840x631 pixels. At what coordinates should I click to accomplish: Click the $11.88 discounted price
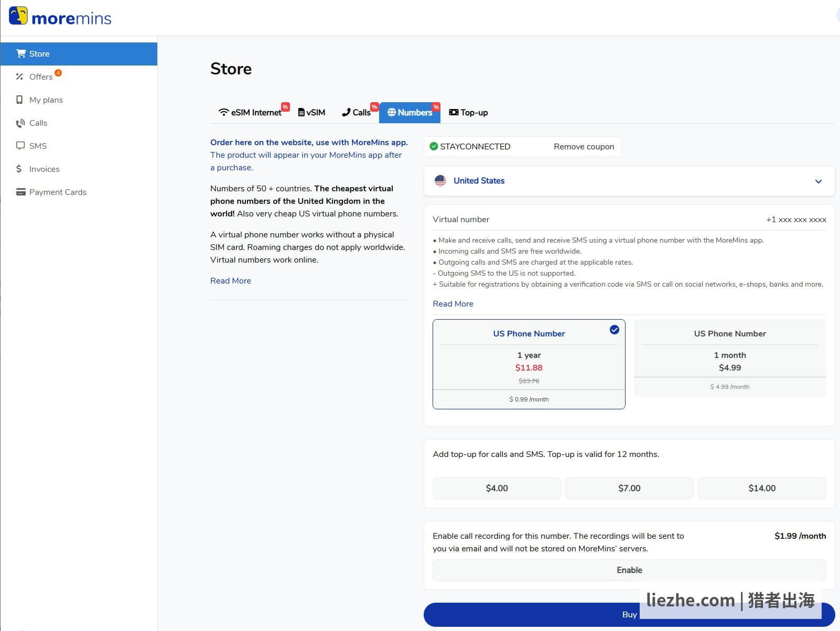click(x=529, y=368)
